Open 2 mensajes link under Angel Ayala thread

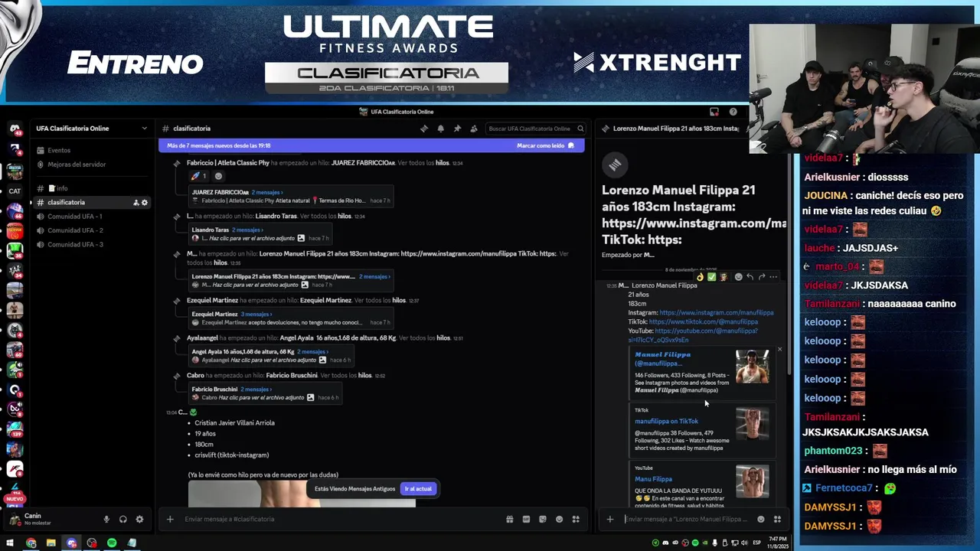tap(312, 352)
